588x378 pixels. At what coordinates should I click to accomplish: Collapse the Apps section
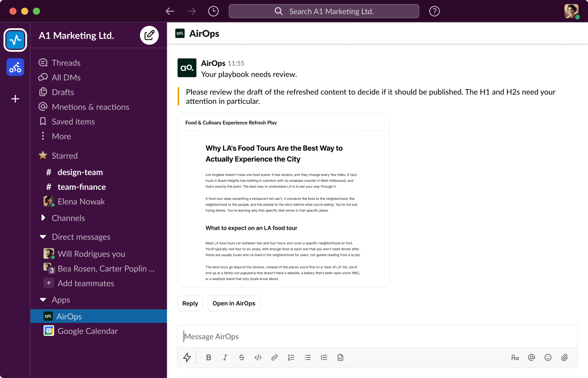pos(42,299)
